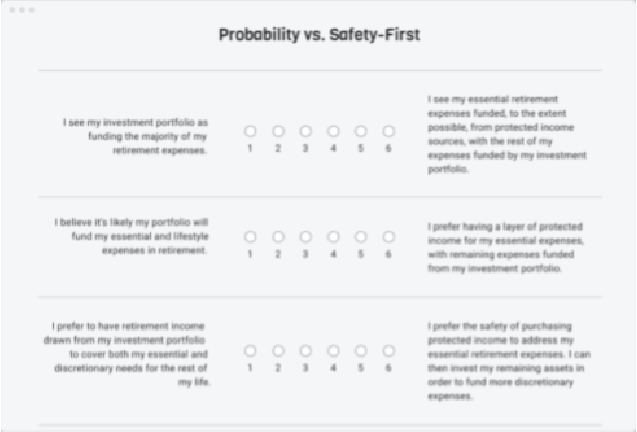
Task: Select 1 for income drawn from investment portfolio
Action: click(250, 351)
